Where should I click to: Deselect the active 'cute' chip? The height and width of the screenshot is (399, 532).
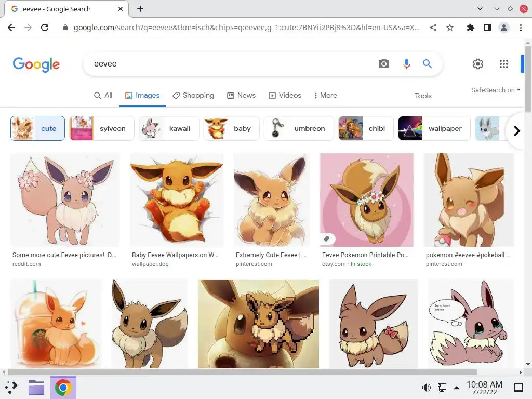tap(37, 128)
